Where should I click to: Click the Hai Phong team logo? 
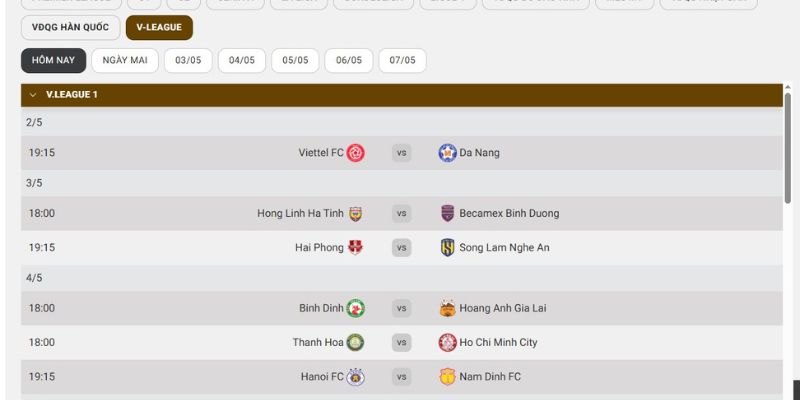[x=356, y=247]
